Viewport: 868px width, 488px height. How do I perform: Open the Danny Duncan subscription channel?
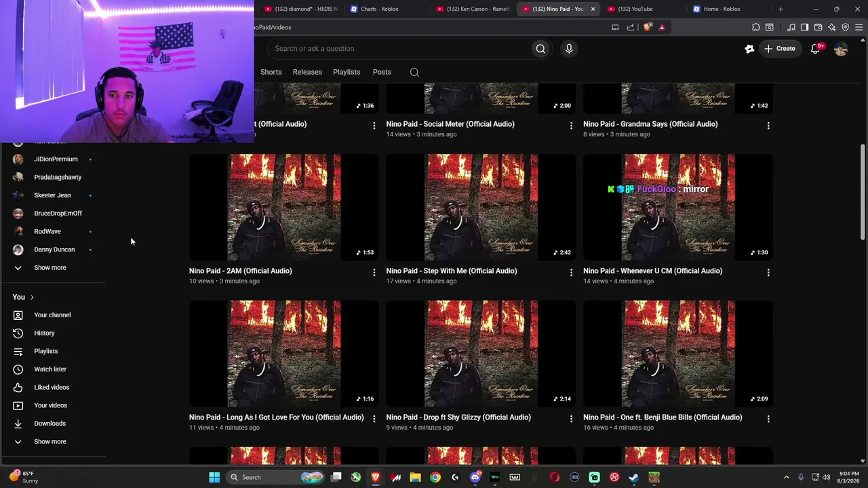pyautogui.click(x=53, y=249)
